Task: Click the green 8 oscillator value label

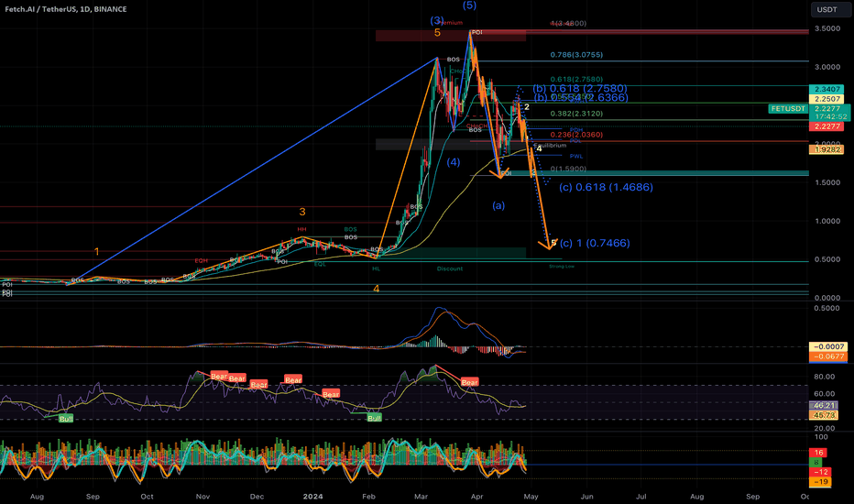Action: tap(816, 463)
